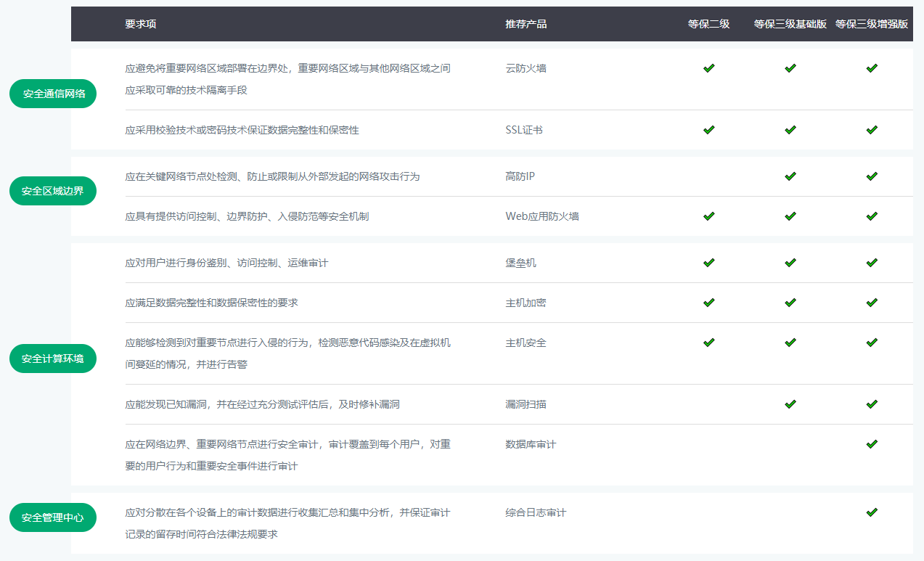
Task: Click the 推荐产品 column header
Action: [526, 24]
